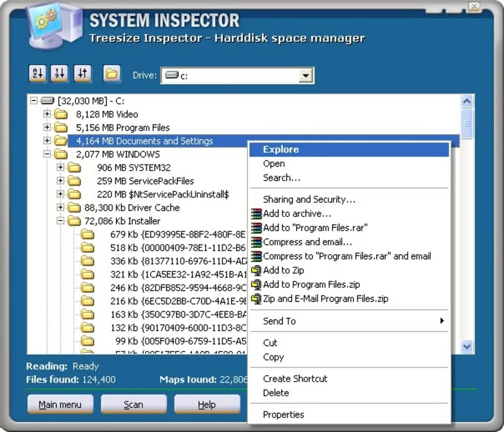504x432 pixels.
Task: Collapse the WINDOWS folder node
Action: pyautogui.click(x=47, y=154)
